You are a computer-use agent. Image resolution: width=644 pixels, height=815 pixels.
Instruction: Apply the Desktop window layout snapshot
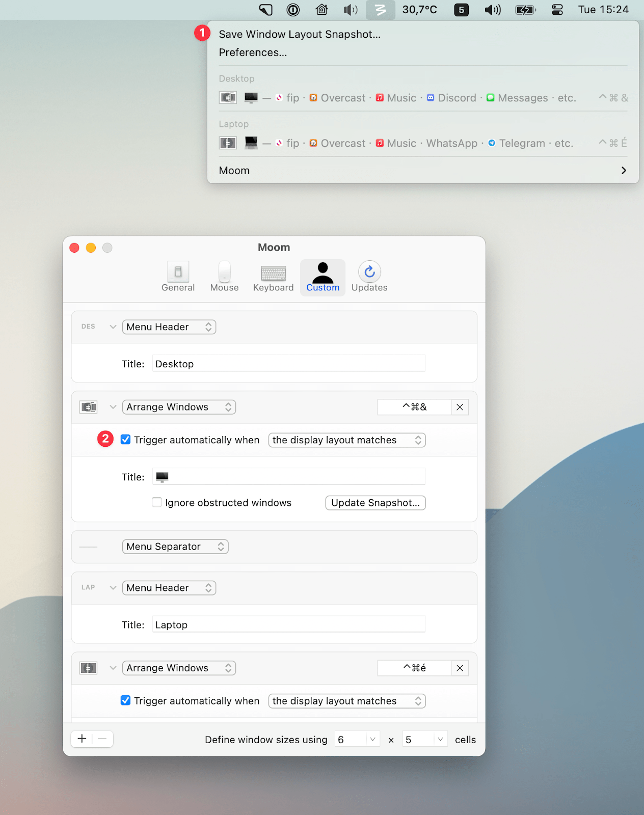pos(423,98)
